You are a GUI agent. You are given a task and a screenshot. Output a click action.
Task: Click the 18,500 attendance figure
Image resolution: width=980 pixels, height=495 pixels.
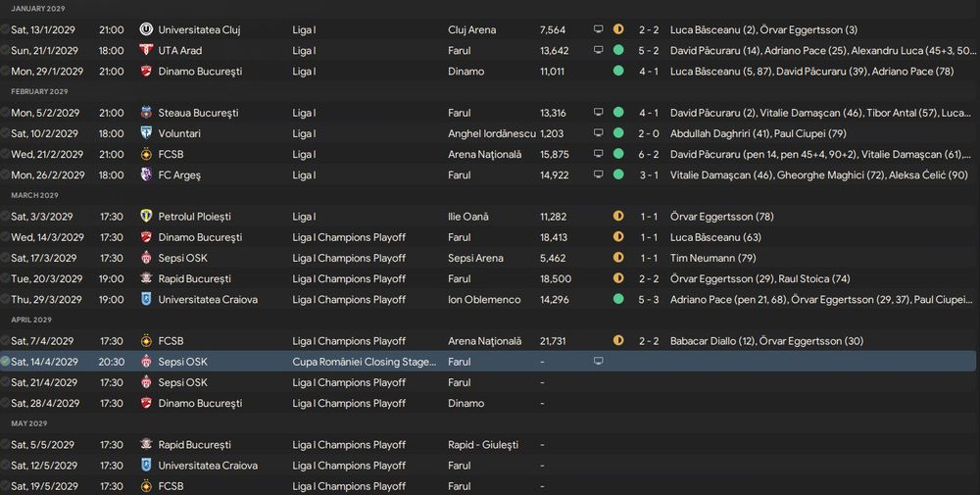point(556,278)
